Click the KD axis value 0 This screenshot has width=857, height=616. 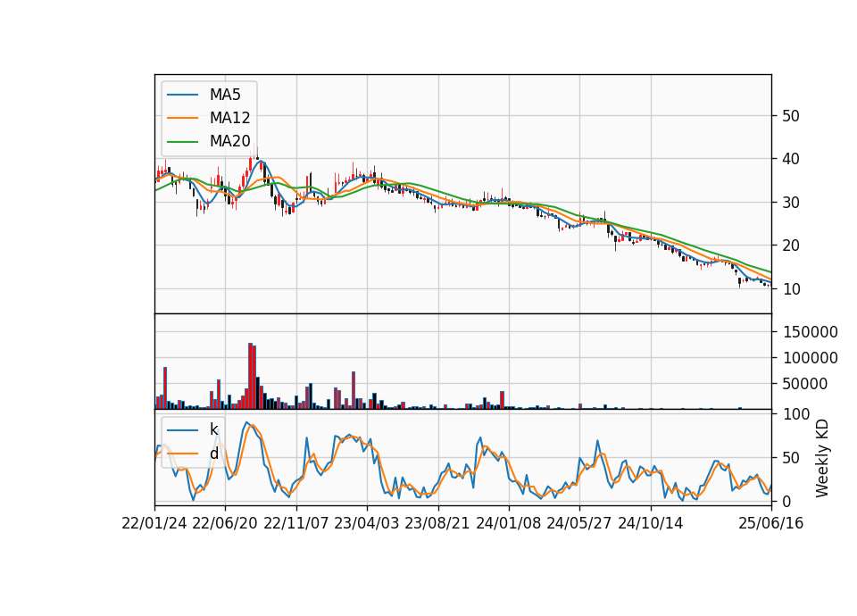[x=787, y=501]
